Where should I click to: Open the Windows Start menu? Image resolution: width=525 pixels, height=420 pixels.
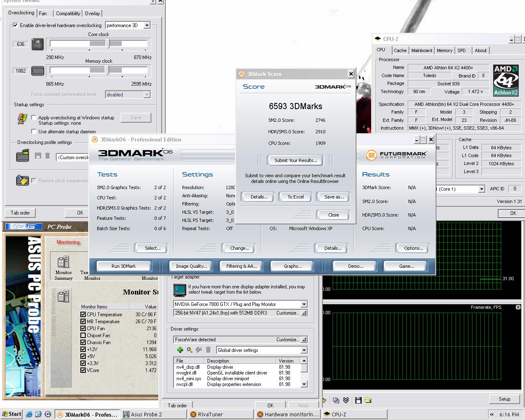(x=11, y=414)
